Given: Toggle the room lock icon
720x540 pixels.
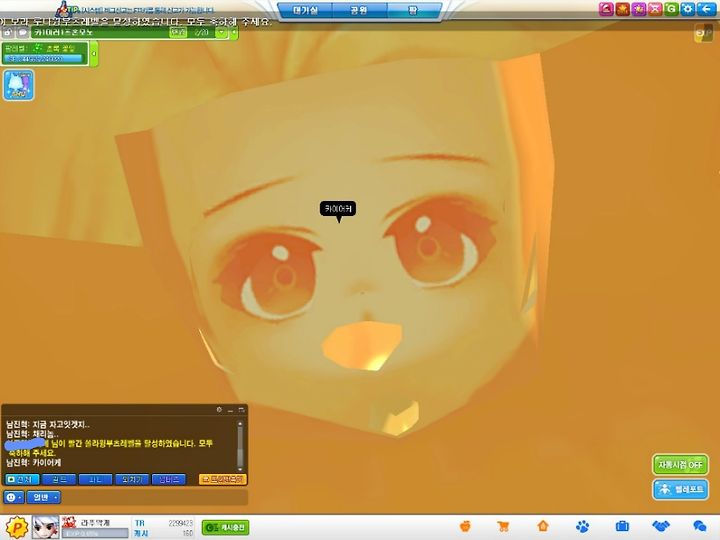Looking at the screenshot, I should click(x=8, y=33).
